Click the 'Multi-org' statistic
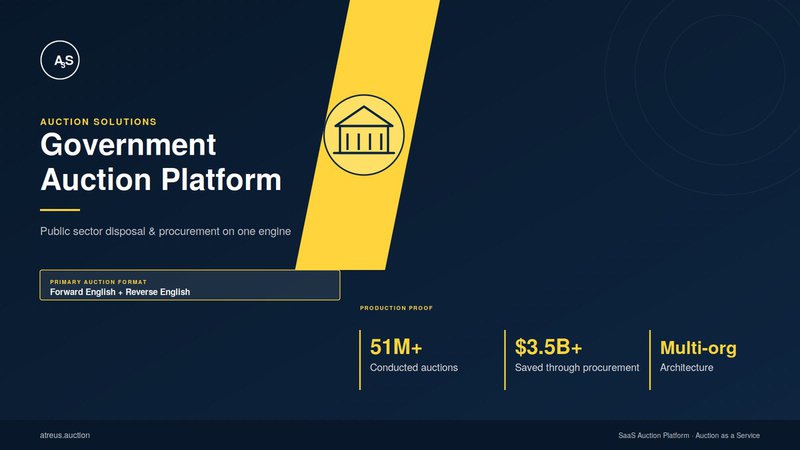The image size is (800, 450). [x=698, y=348]
